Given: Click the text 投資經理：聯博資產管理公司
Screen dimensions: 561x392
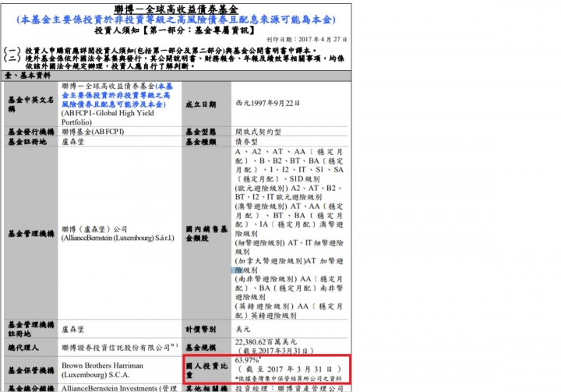Looking at the screenshot, I should click(x=289, y=388).
